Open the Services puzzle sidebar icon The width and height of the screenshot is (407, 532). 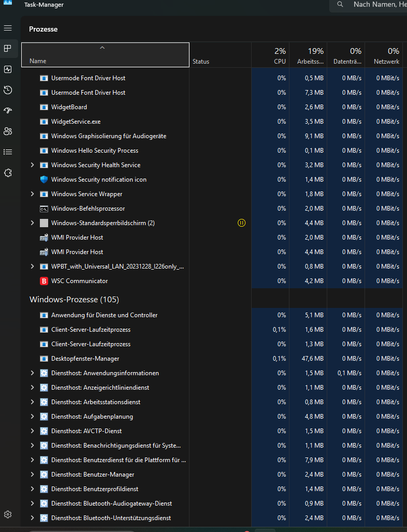(8, 173)
